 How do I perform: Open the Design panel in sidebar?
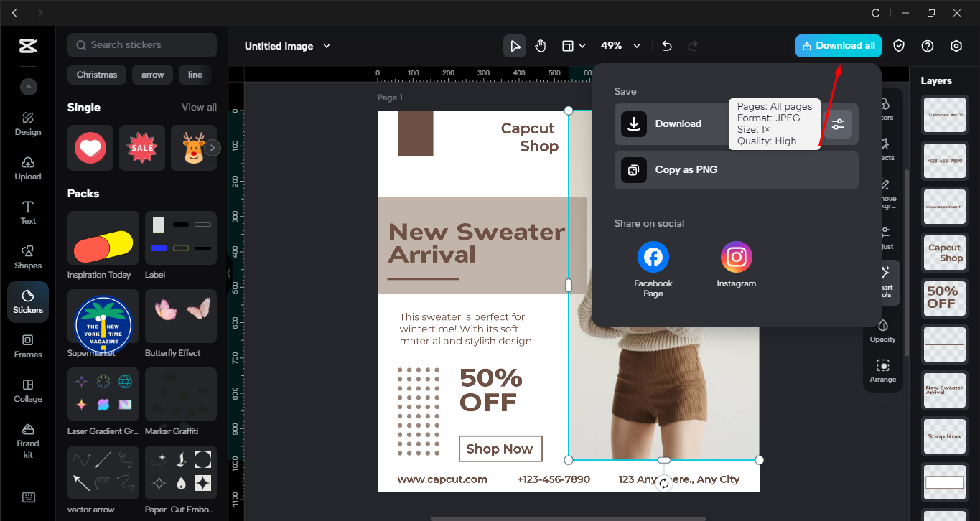coord(28,123)
